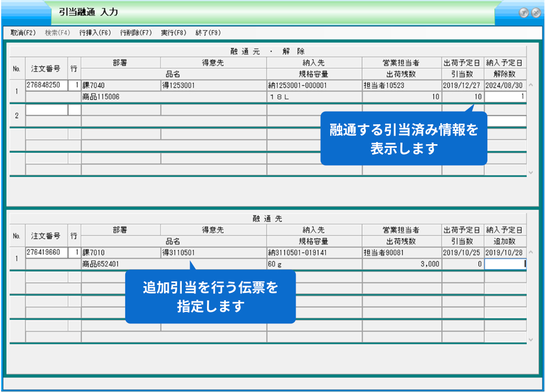The width and height of the screenshot is (545, 392).
Task: Select cell 得3110501
Action: pyautogui.click(x=214, y=253)
